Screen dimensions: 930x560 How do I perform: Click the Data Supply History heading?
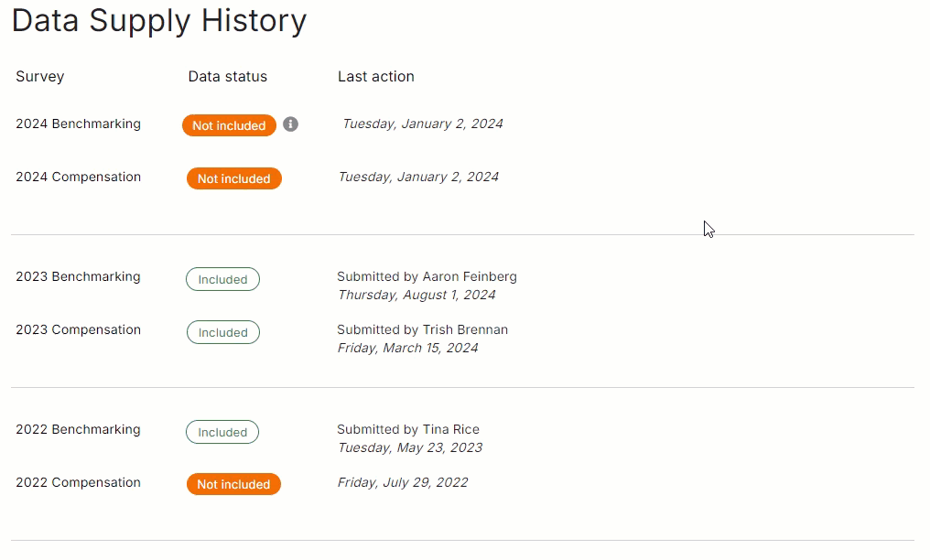pos(159,20)
